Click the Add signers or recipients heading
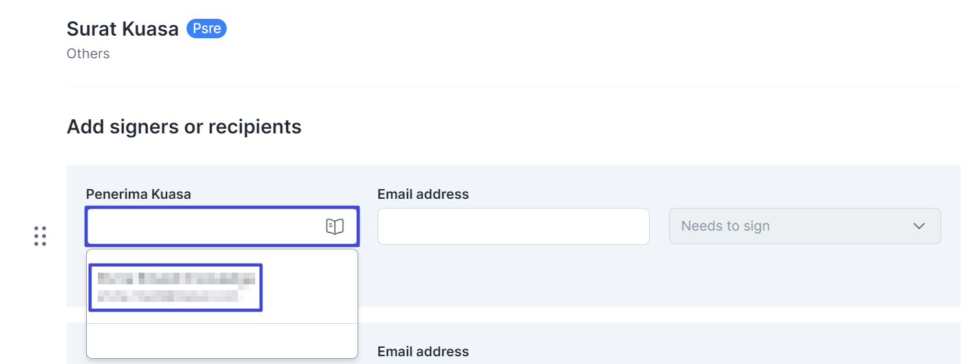 click(x=184, y=126)
